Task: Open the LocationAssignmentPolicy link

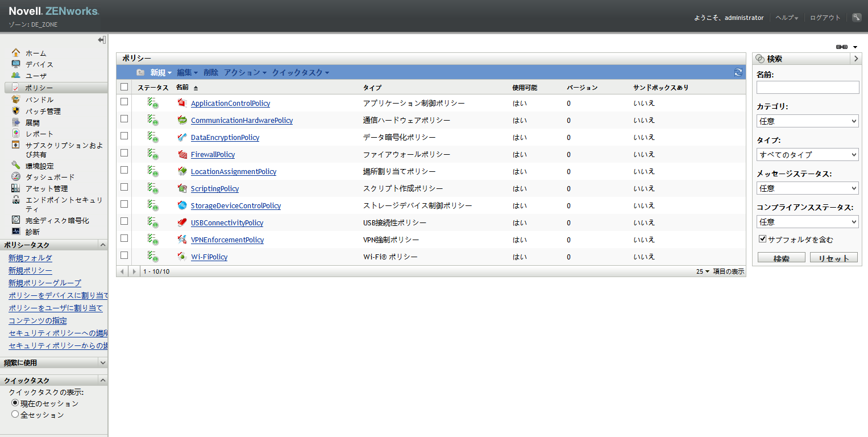Action: coord(234,171)
